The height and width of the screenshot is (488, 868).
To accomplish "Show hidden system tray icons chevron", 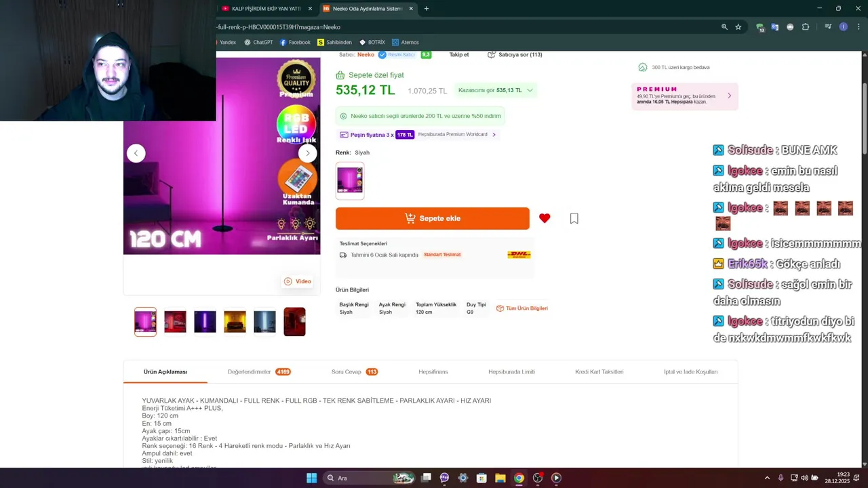I will click(767, 478).
